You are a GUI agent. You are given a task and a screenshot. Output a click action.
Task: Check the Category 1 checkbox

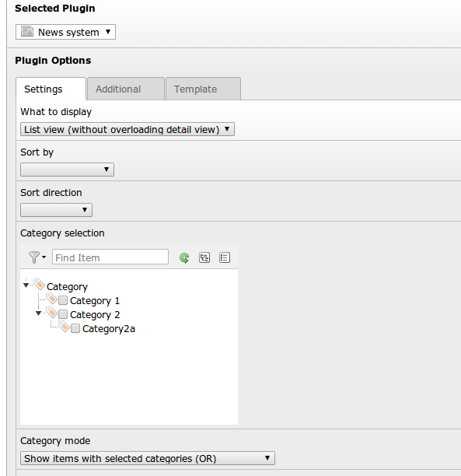[63, 300]
